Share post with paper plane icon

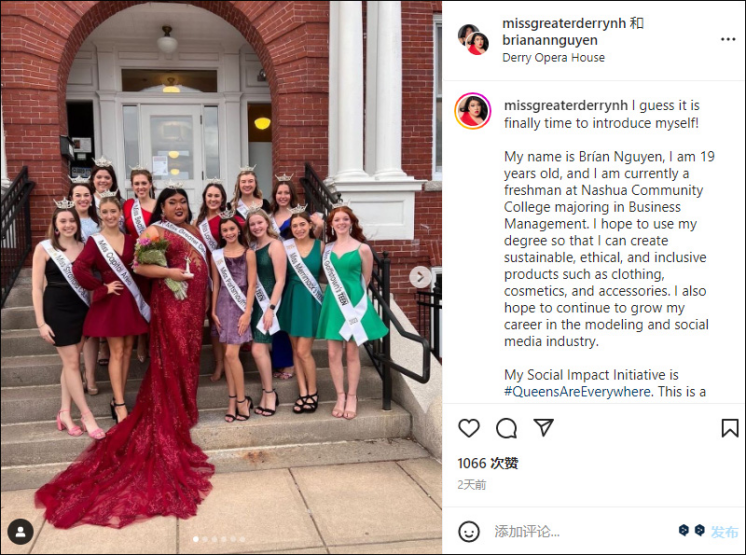[543, 427]
